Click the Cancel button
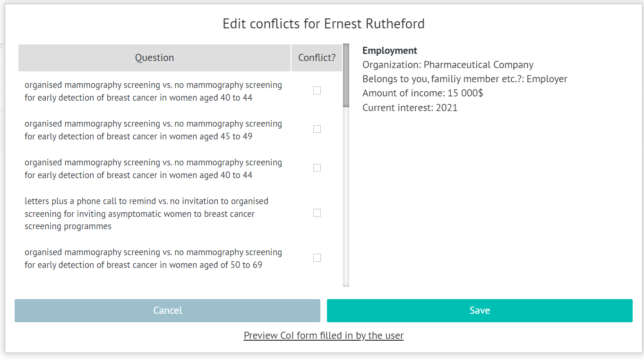Image resolution: width=644 pixels, height=361 pixels. coord(167,310)
